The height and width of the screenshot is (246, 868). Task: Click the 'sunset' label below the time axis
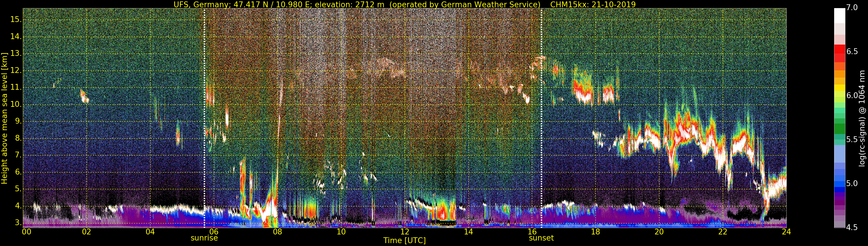(x=541, y=238)
